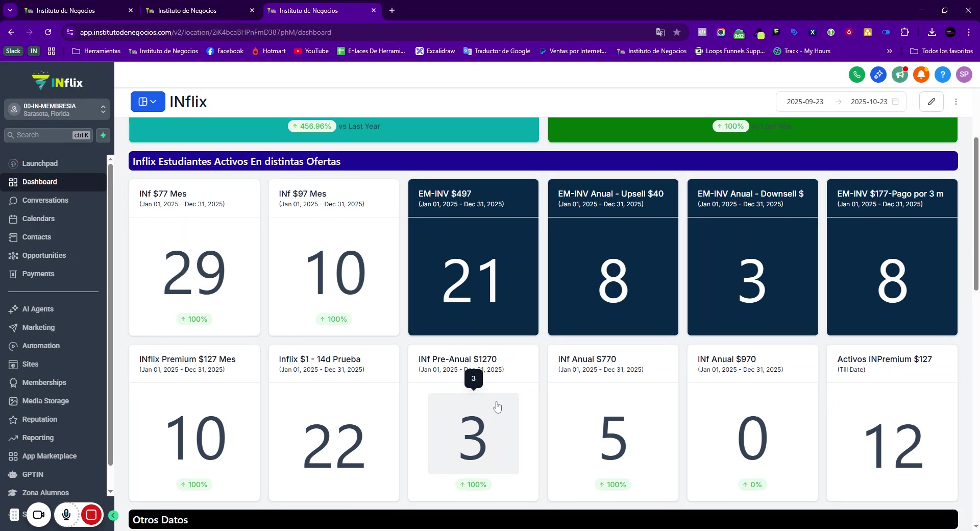The height and width of the screenshot is (531, 980).
Task: Open the Herramientas bookmarks folder
Action: [x=96, y=51]
